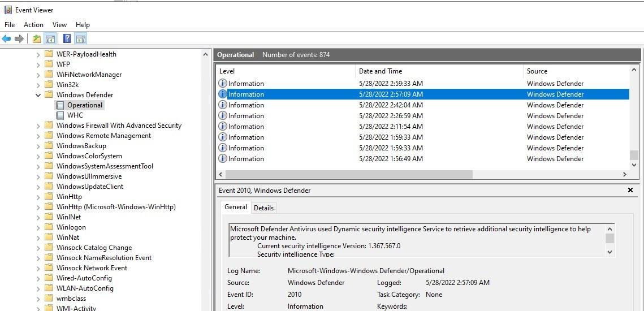Select the WindowsColorSystem tree item

pyautogui.click(x=89, y=156)
